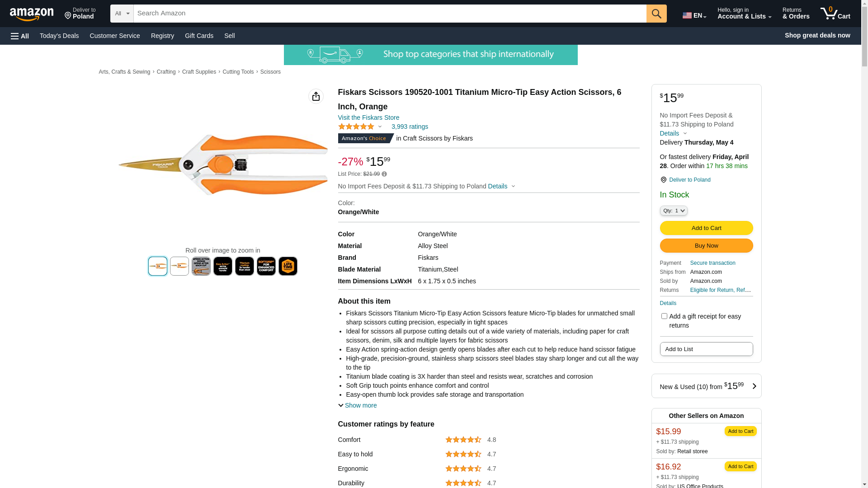Check the gift receipt checkbox
This screenshot has height=488, width=868.
(664, 316)
